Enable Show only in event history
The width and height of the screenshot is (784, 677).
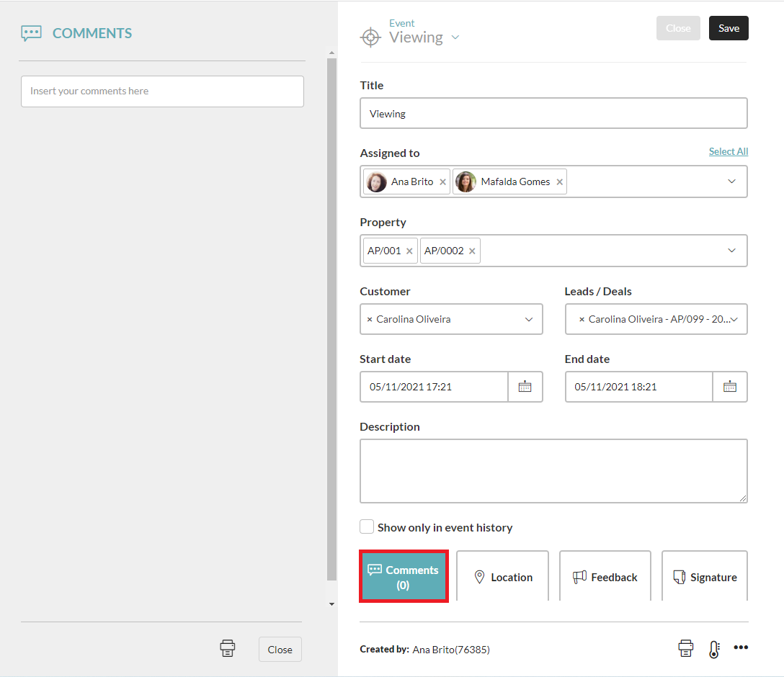367,527
